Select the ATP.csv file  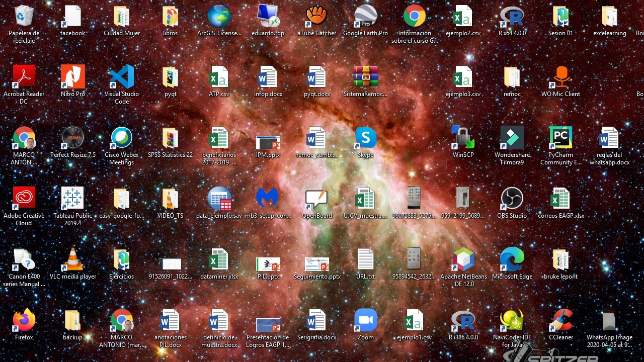tap(219, 77)
